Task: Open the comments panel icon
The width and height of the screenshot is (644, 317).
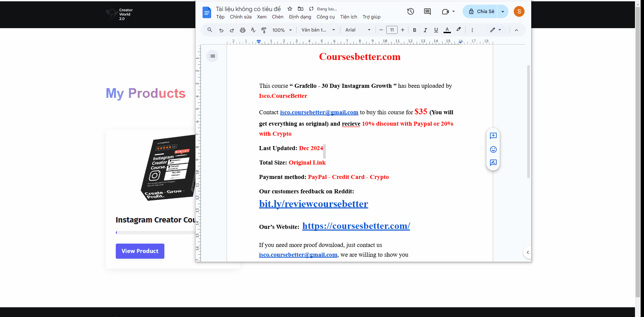Action: pyautogui.click(x=427, y=11)
